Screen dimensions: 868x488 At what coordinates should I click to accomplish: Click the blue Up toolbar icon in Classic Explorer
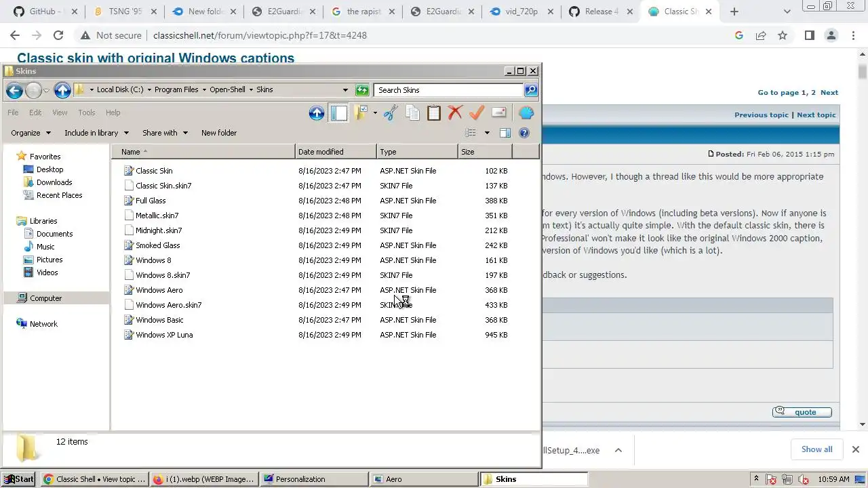coord(316,113)
